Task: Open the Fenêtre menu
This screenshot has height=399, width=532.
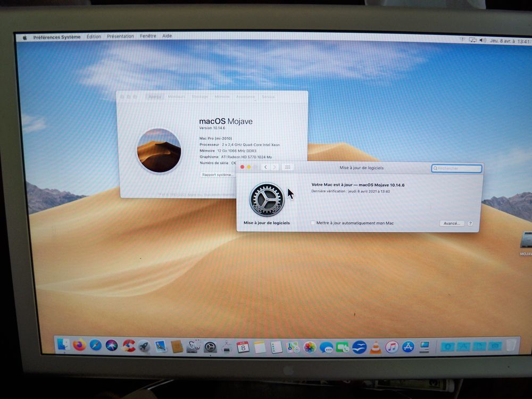Action: [148, 36]
